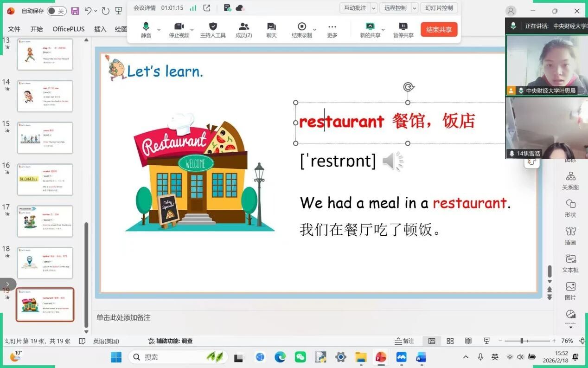Image resolution: width=588 pixels, height=368 pixels.
Task: Expand remote control dropdown arrow
Action: point(415,8)
